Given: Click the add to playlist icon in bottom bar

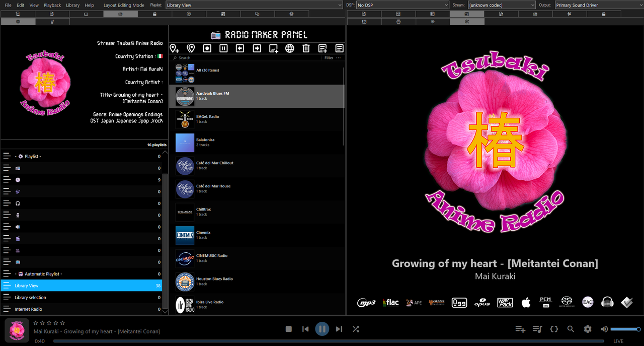Looking at the screenshot, I should tap(520, 329).
